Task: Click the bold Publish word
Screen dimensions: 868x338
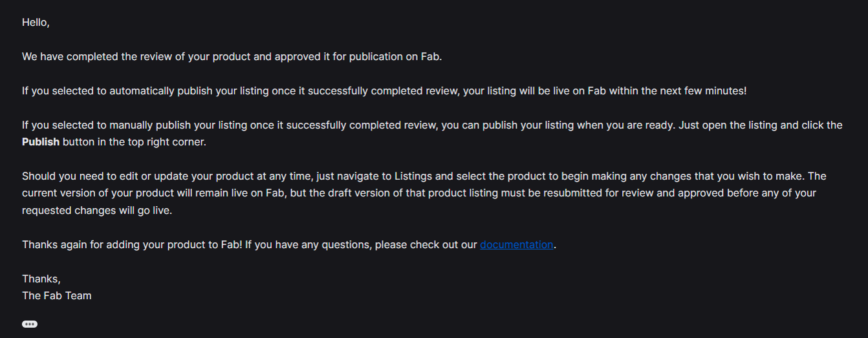Action: [x=41, y=142]
